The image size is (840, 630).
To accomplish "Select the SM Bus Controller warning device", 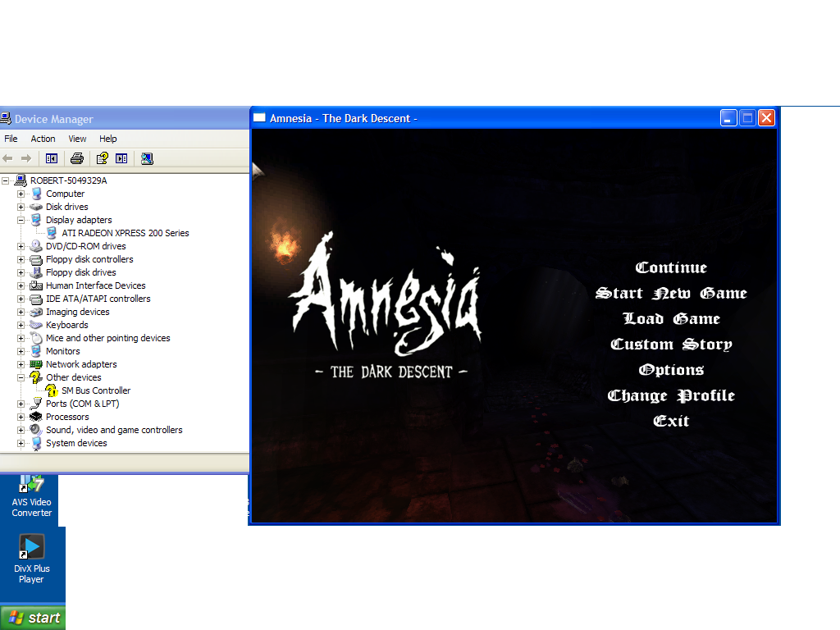I will click(95, 390).
